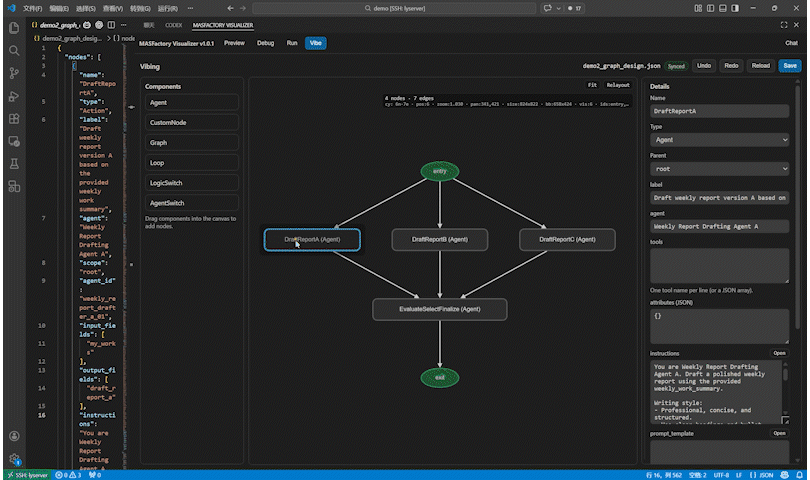The width and height of the screenshot is (810, 480).
Task: Open the Explorer view in activity bar
Action: [14, 27]
